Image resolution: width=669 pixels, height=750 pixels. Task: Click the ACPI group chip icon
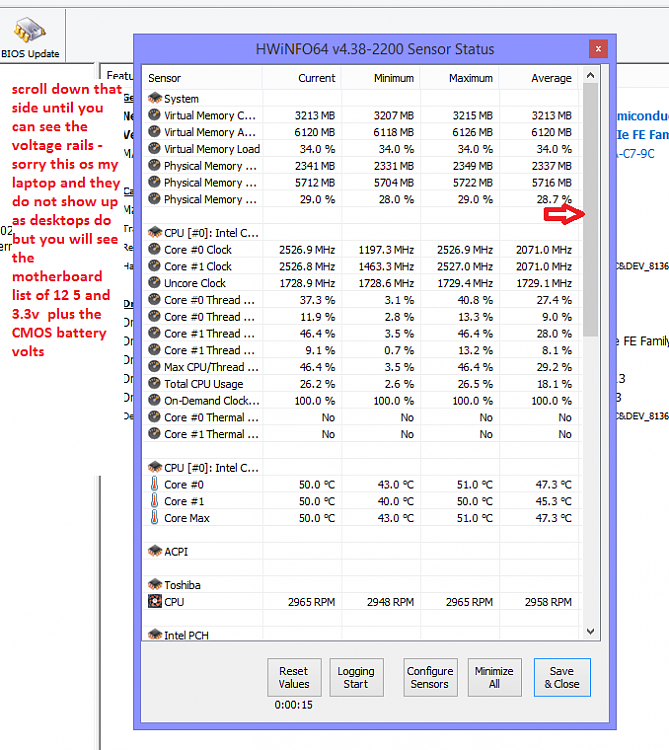click(x=154, y=551)
